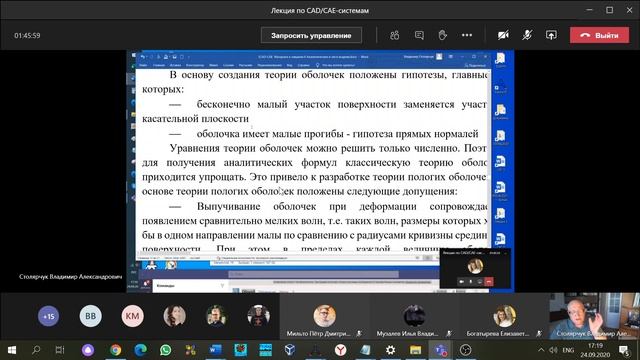This screenshot has height=360, width=640.
Task: Open Windows taskbar search
Action: (36, 350)
